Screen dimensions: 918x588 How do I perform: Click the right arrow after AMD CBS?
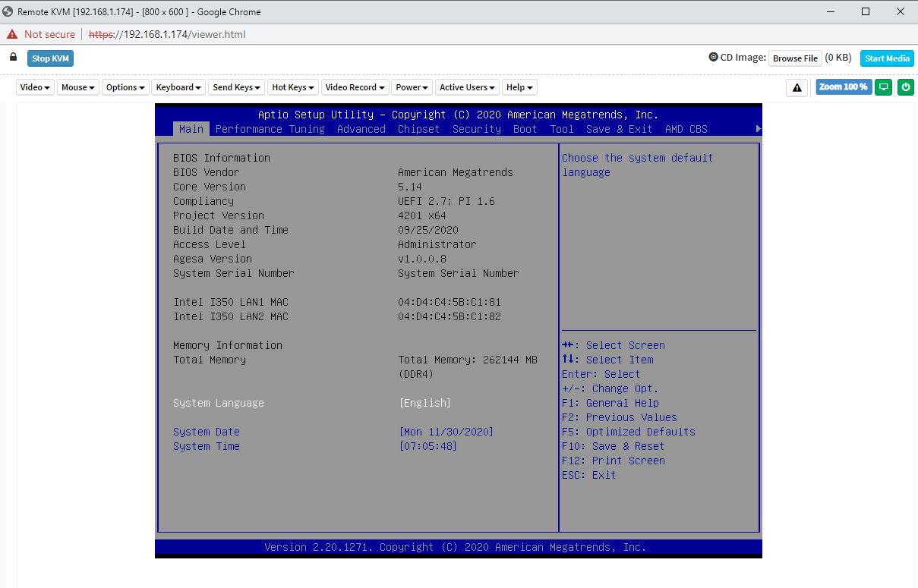coord(758,129)
